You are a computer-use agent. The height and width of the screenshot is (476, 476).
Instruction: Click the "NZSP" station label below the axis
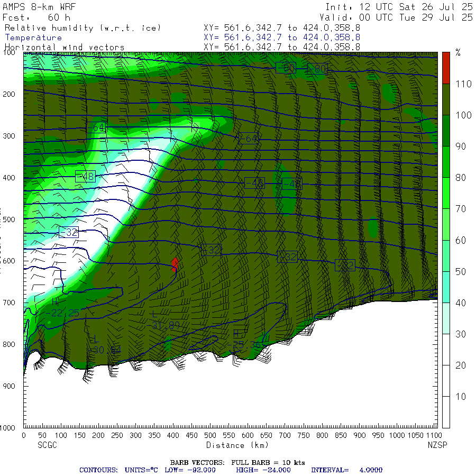pos(437,445)
